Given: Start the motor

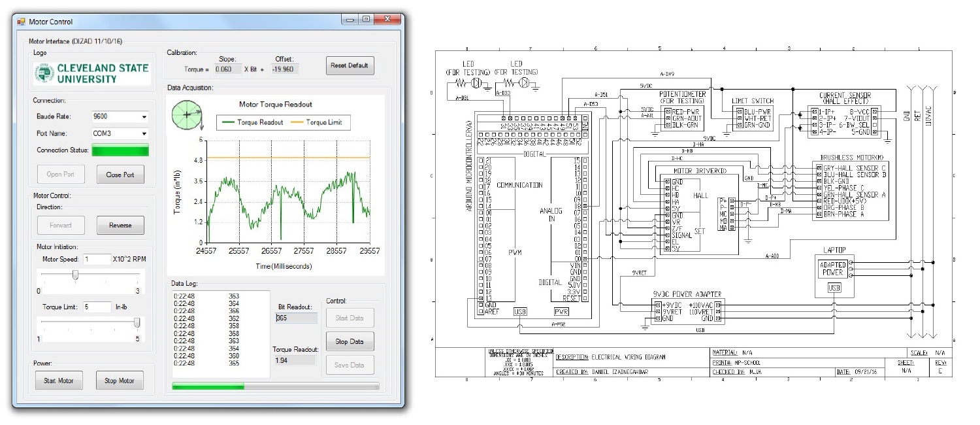Looking at the screenshot, I should coord(58,380).
